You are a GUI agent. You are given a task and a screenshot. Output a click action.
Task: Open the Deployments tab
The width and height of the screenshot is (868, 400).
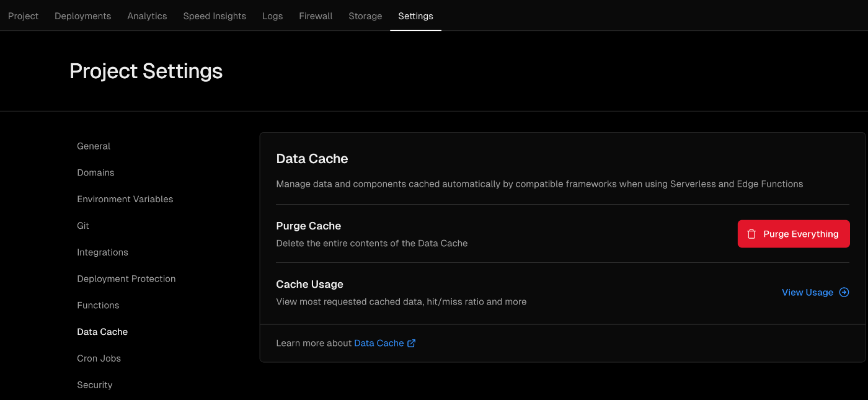pos(82,16)
